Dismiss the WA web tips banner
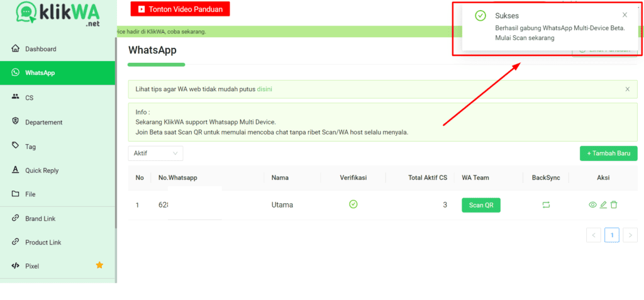The width and height of the screenshot is (644, 300). 627,89
